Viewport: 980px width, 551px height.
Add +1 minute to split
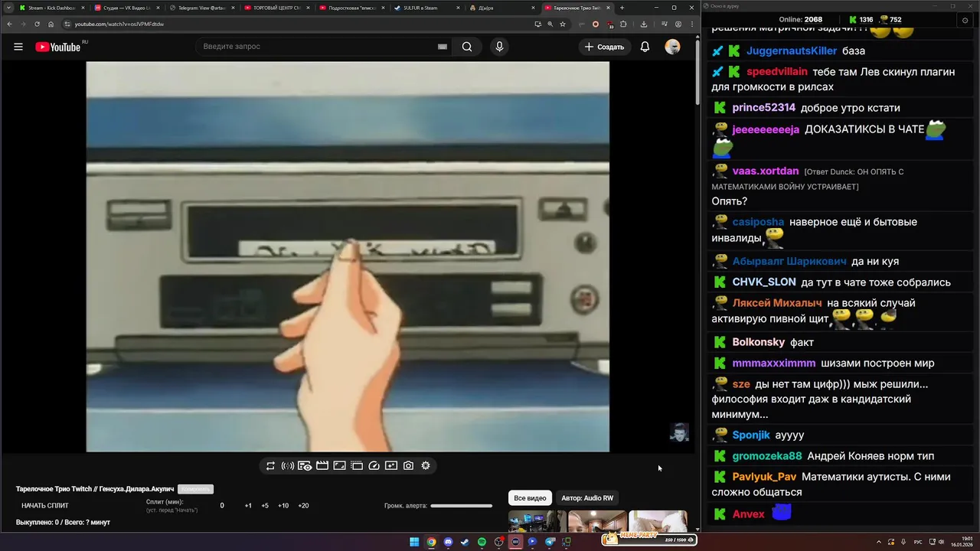[x=248, y=506]
